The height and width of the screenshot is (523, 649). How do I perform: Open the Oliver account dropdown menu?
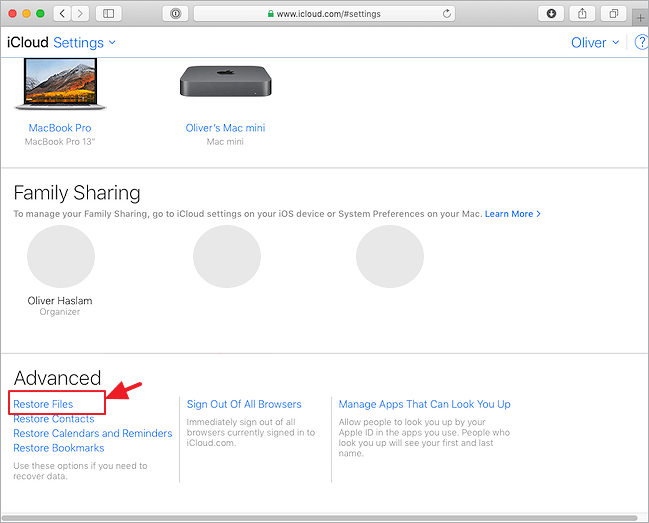(595, 43)
